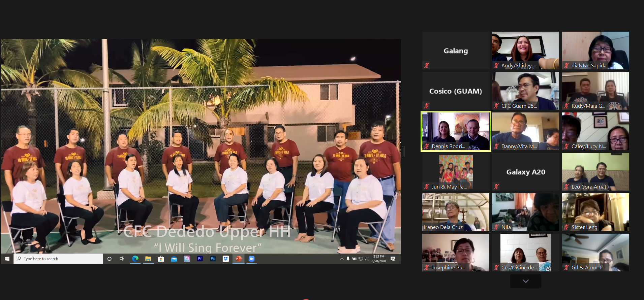Select Ces/Divine de video tile
This screenshot has height=300, width=644.
[x=525, y=253]
